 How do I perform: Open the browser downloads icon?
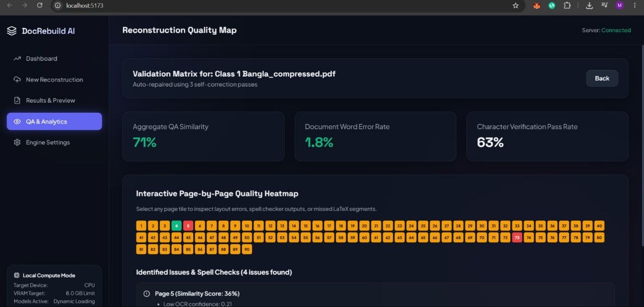coord(590,6)
